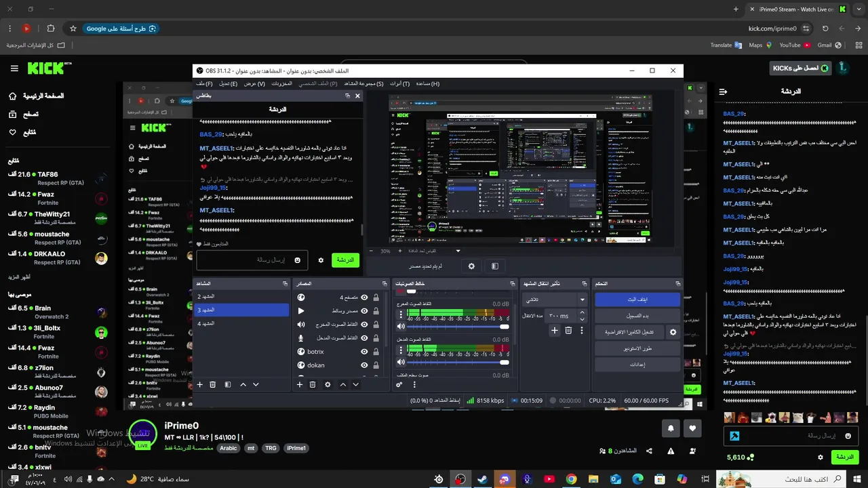868x488 pixels.
Task: Hide the متصفح 4 source
Action: click(x=365, y=298)
